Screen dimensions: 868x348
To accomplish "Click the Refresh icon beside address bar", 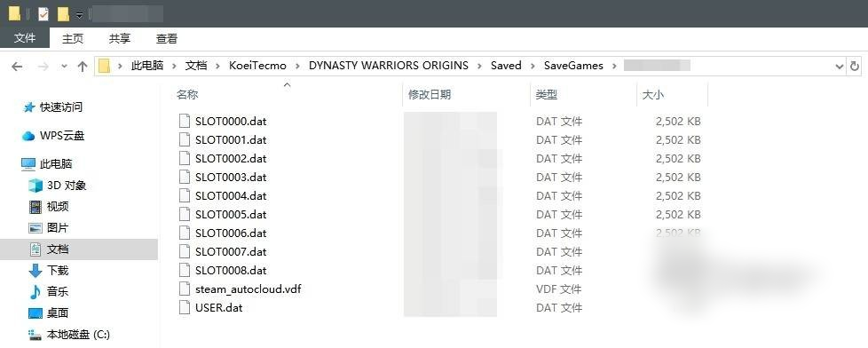I will click(x=855, y=66).
